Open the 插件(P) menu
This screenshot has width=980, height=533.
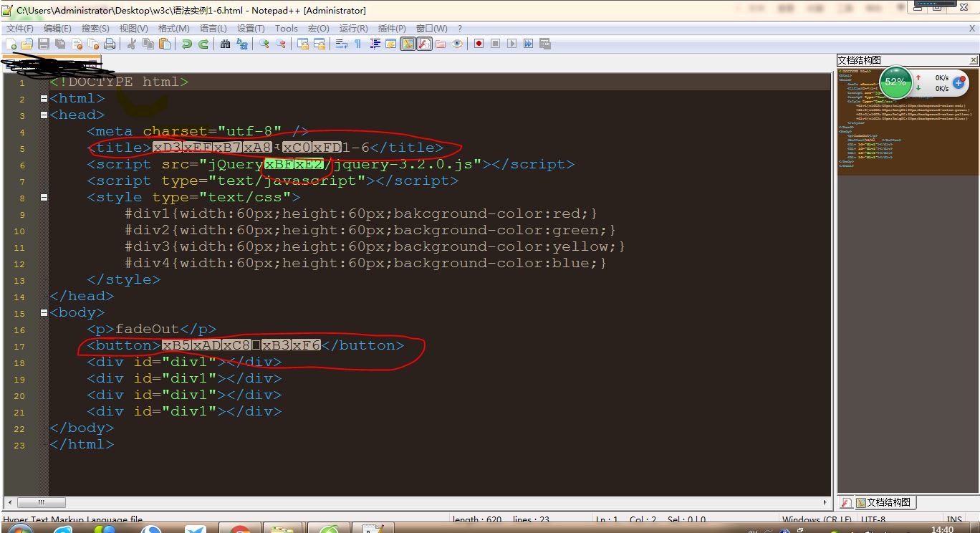click(x=392, y=29)
